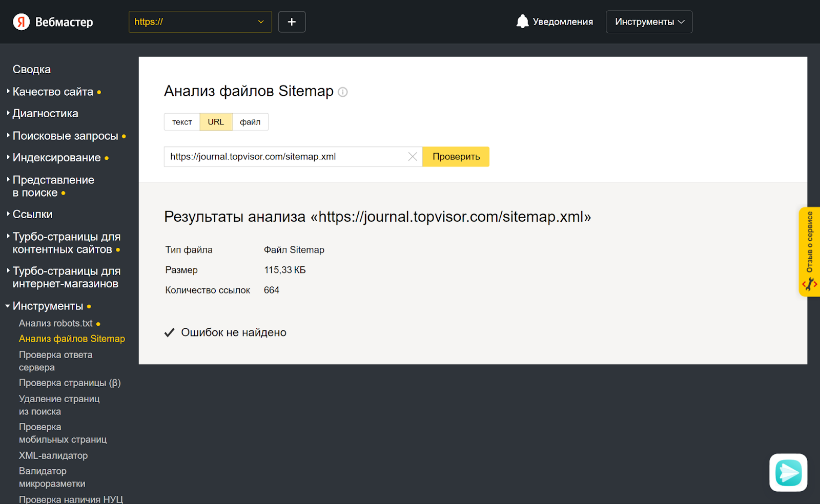
Task: Open the XML-валидатор tool
Action: 53,455
